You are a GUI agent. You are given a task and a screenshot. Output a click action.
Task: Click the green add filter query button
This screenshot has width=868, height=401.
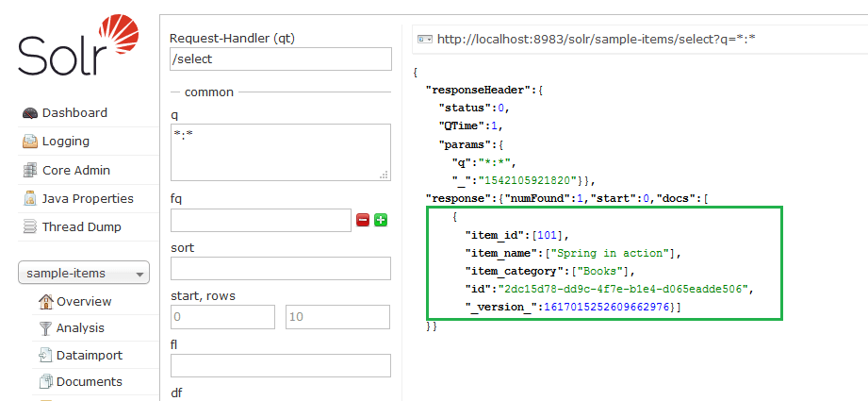[x=381, y=220]
